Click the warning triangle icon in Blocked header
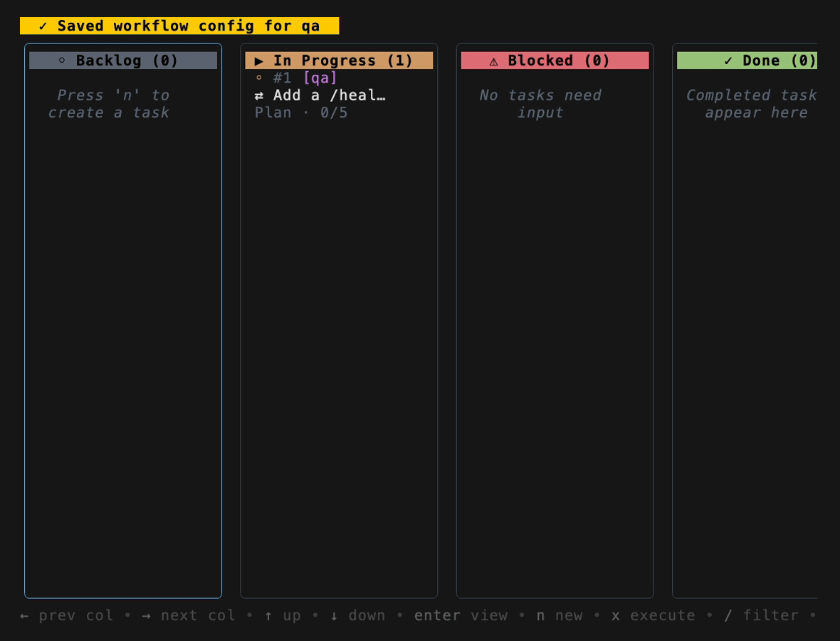Screen dimensions: 840x641 point(494,62)
